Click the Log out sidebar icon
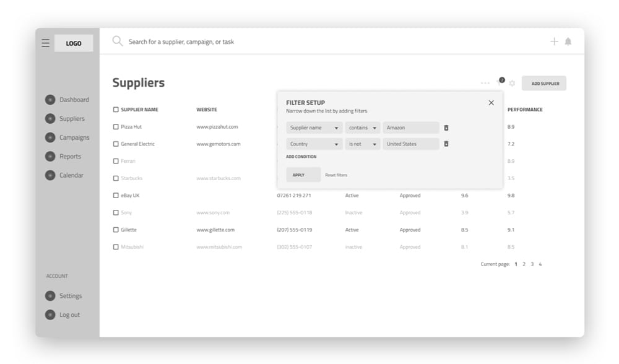The height and width of the screenshot is (364, 619). point(50,314)
